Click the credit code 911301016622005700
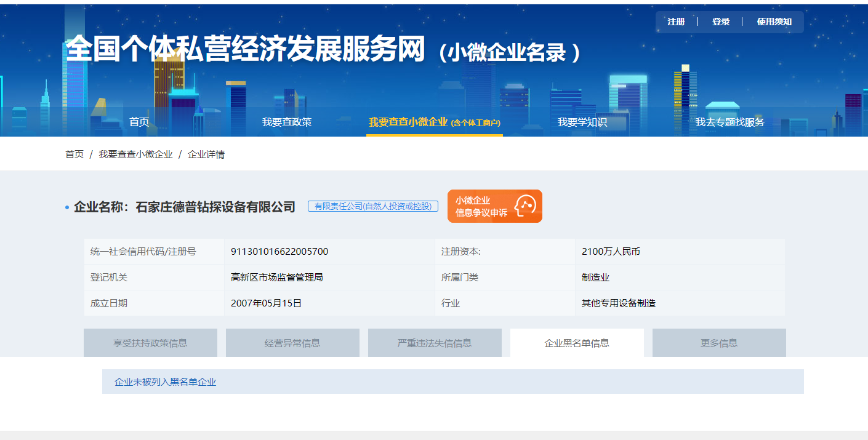868x440 pixels. coord(279,252)
